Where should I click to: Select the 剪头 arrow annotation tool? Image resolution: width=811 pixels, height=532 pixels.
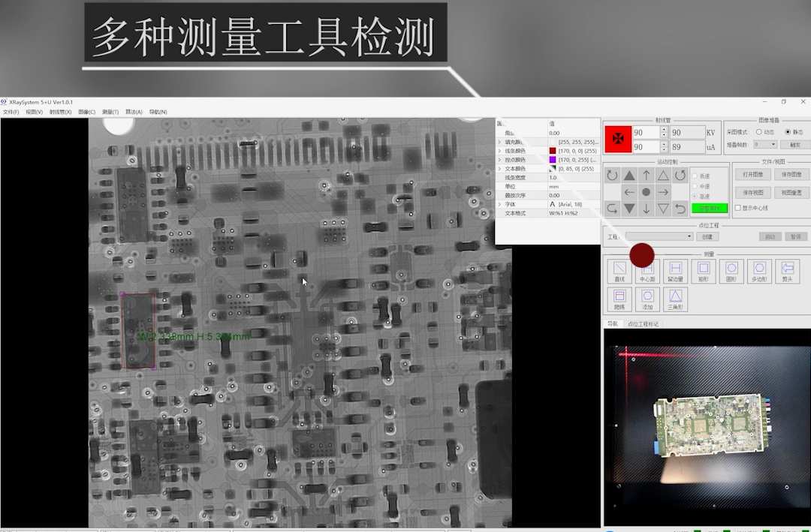click(x=788, y=269)
